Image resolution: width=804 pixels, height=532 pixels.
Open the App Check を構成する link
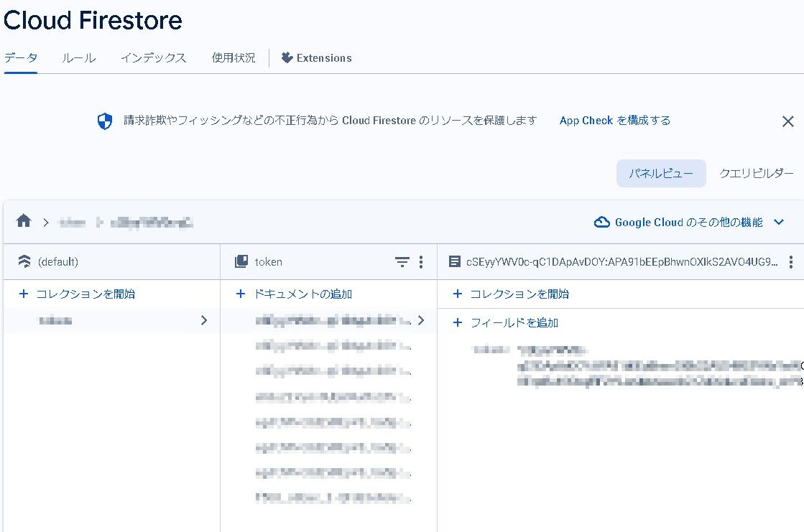coord(615,121)
